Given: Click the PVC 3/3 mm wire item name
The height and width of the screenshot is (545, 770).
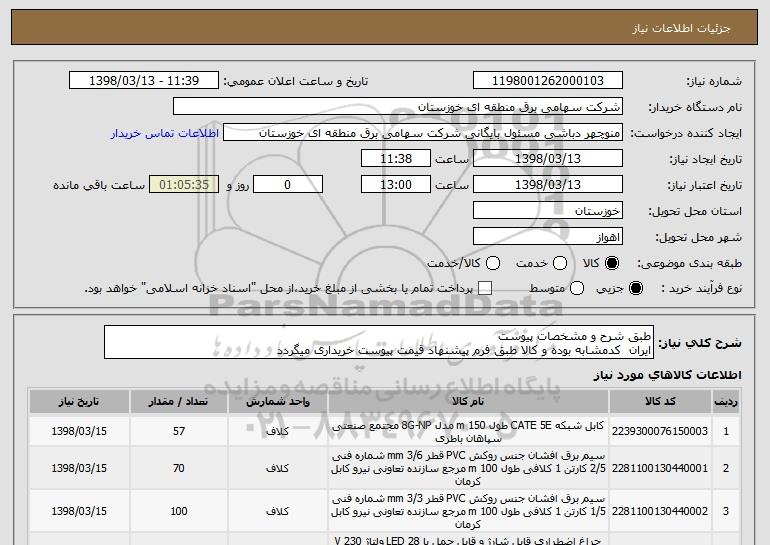Looking at the screenshot, I should 468,512.
